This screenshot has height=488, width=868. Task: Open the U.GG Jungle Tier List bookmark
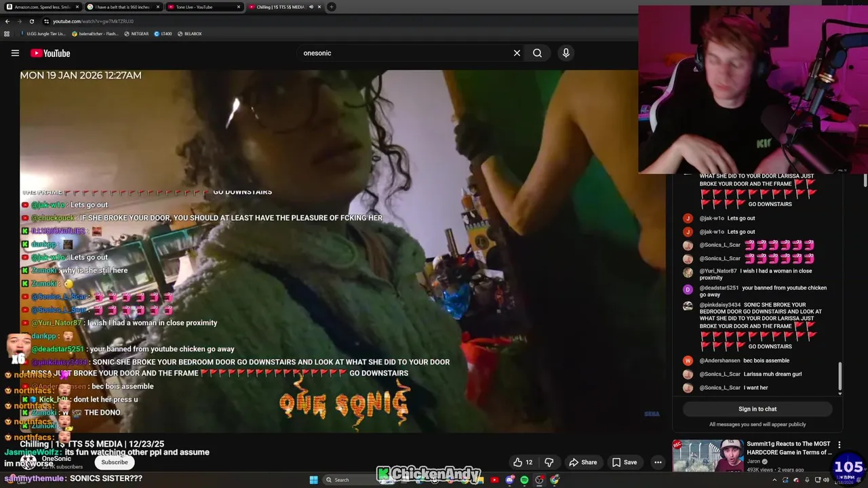[42, 33]
